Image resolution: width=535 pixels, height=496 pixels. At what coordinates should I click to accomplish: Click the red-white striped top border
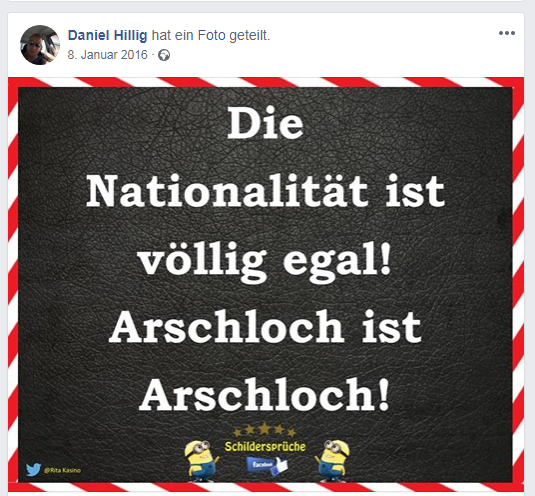click(266, 82)
